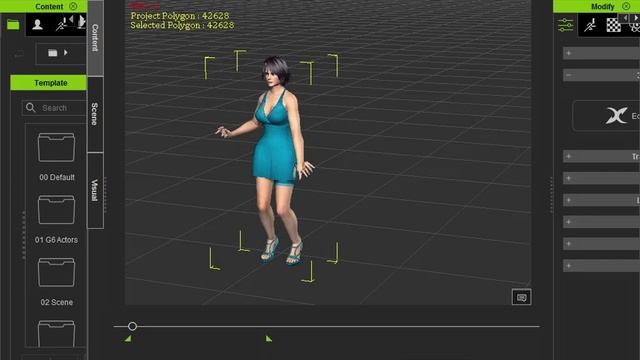Go back with the arrow in Content
The height and width of the screenshot is (360, 640).
(x=19, y=53)
